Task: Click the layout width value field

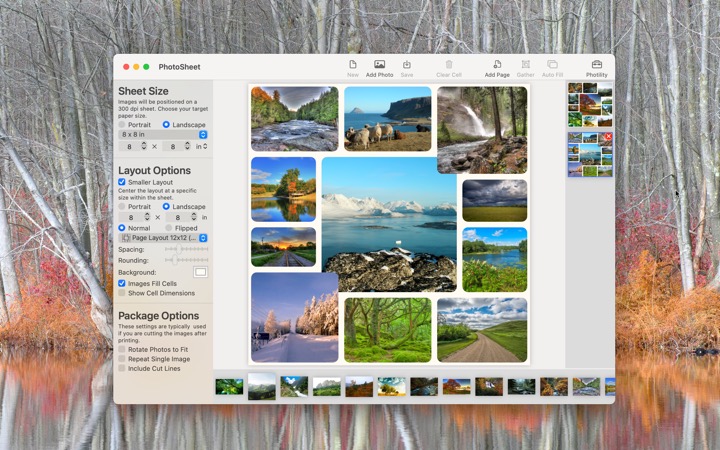Action: pyautogui.click(x=131, y=217)
